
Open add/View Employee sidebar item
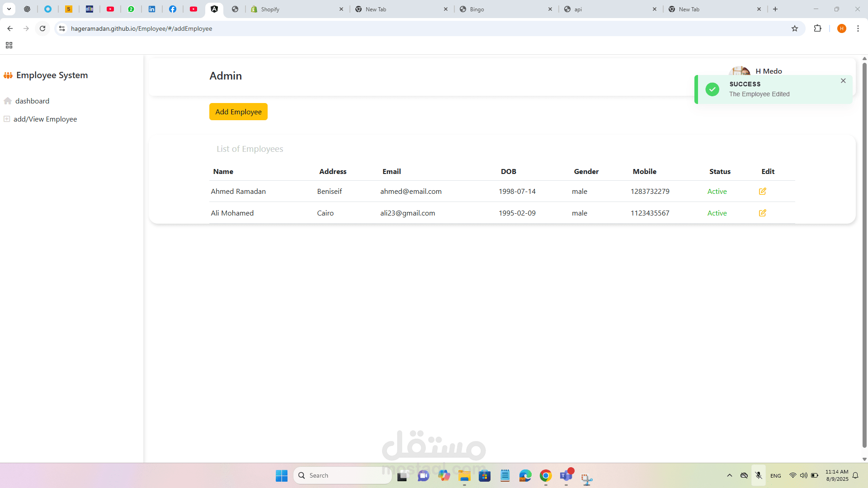click(45, 119)
